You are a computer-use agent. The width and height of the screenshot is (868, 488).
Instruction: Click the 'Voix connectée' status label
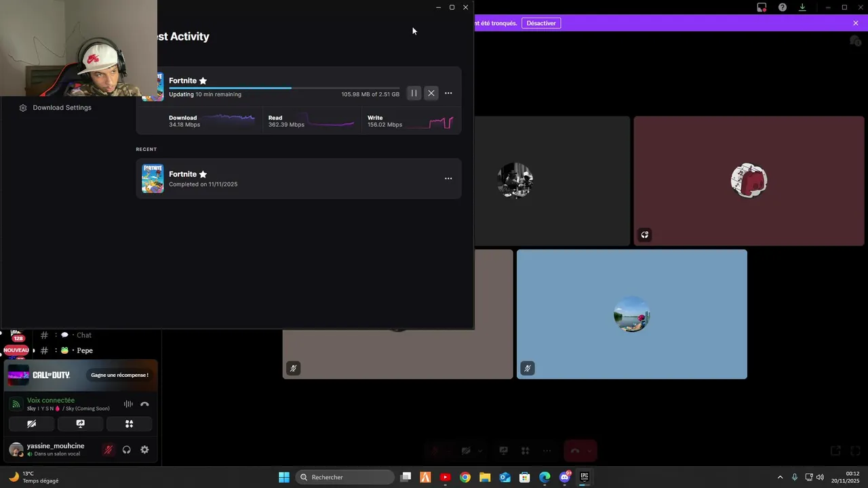[x=51, y=401]
